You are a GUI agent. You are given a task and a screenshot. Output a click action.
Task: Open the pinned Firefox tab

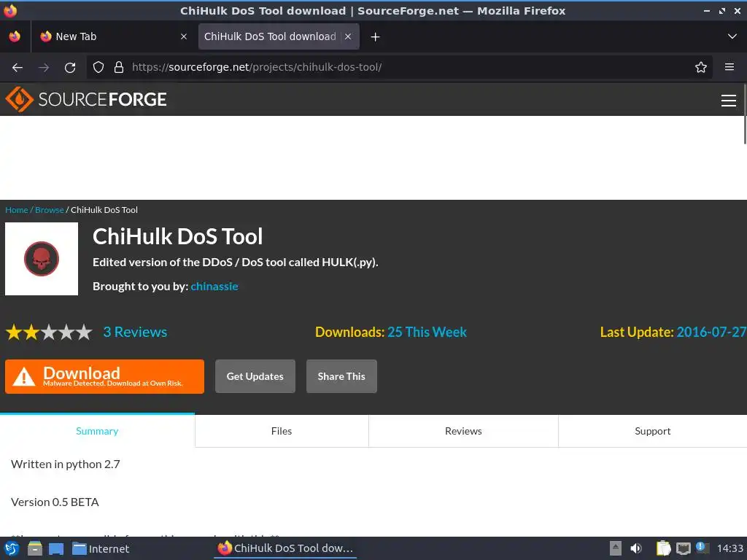tap(15, 36)
